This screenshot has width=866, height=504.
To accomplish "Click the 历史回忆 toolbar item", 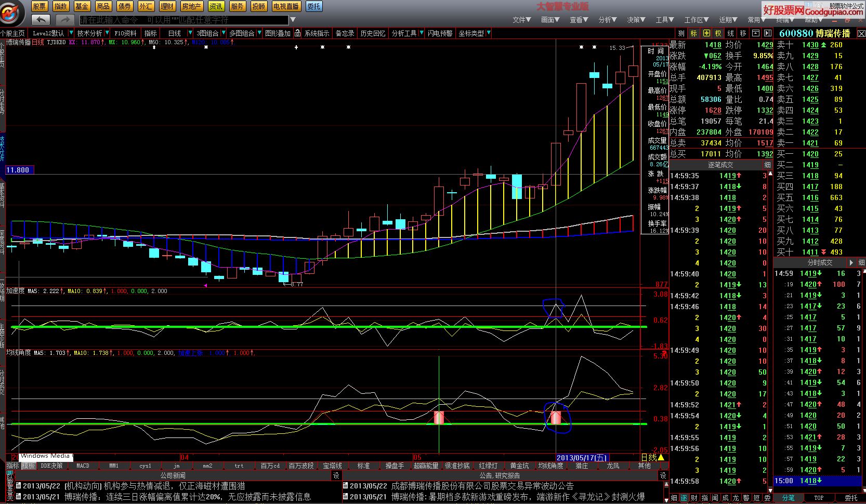I will 373,33.
